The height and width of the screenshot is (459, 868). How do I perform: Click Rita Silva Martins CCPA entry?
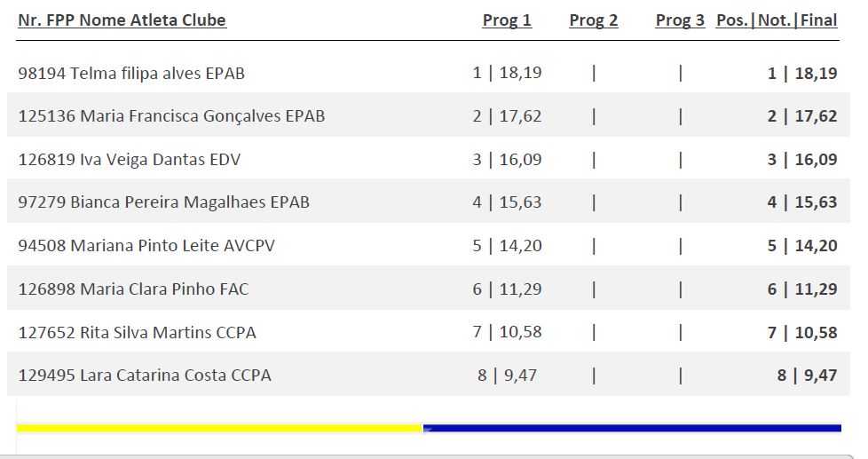(x=137, y=332)
